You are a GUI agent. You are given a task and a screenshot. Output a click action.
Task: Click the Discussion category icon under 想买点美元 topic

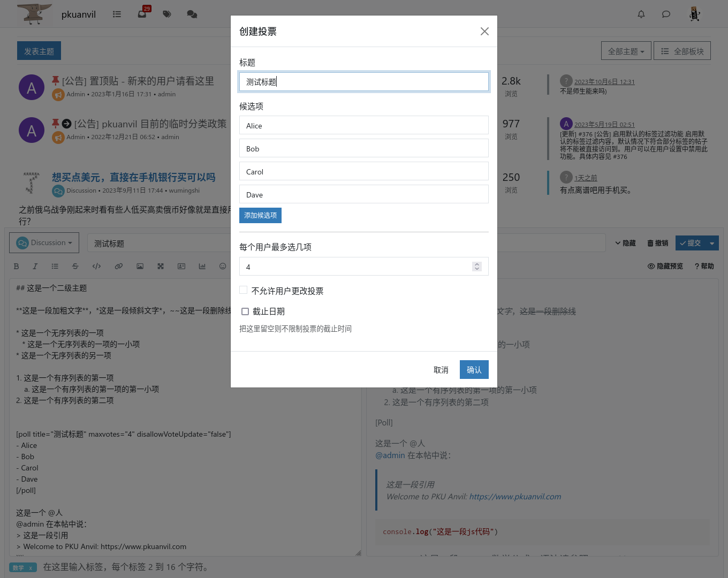58,191
